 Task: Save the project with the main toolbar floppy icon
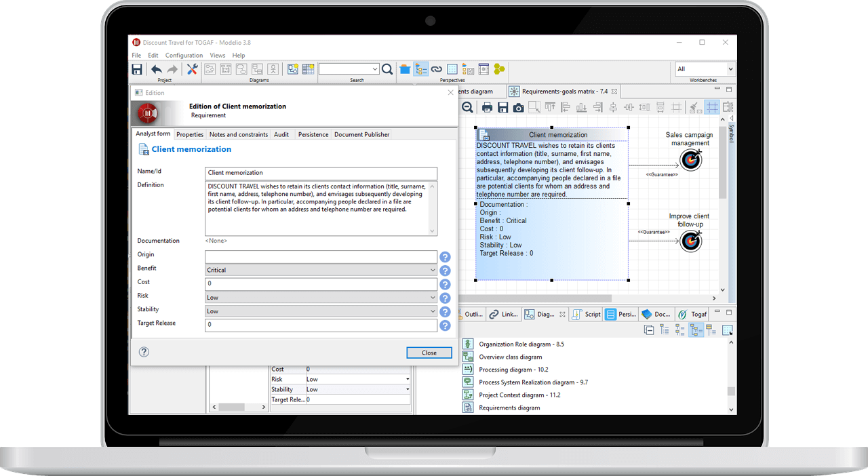[137, 69]
